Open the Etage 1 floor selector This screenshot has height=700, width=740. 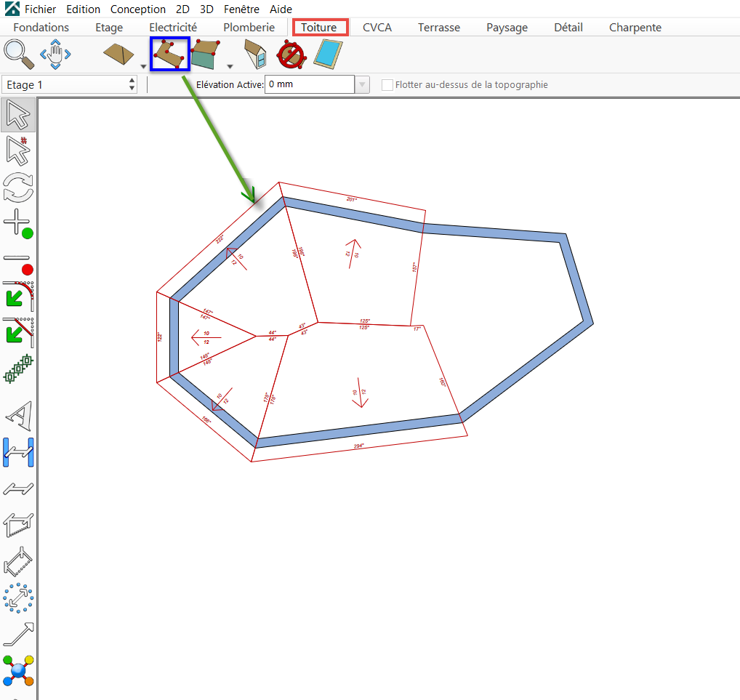tap(70, 85)
